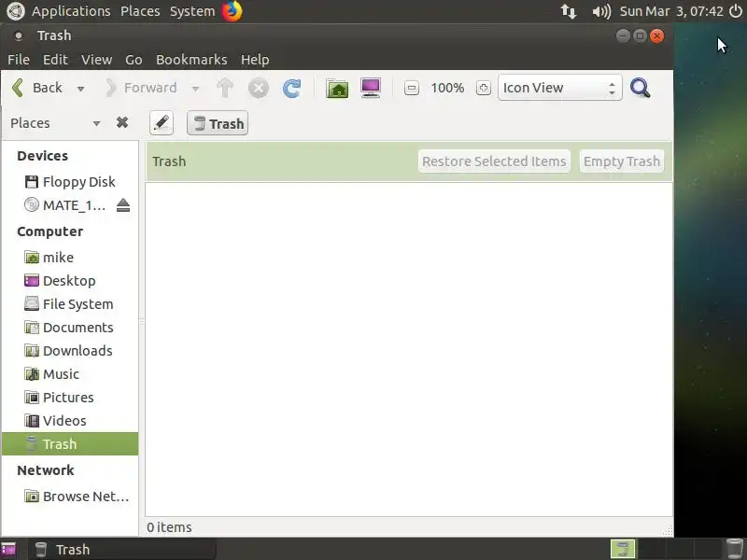Click the Trash applet in bottom panel

[735, 550]
